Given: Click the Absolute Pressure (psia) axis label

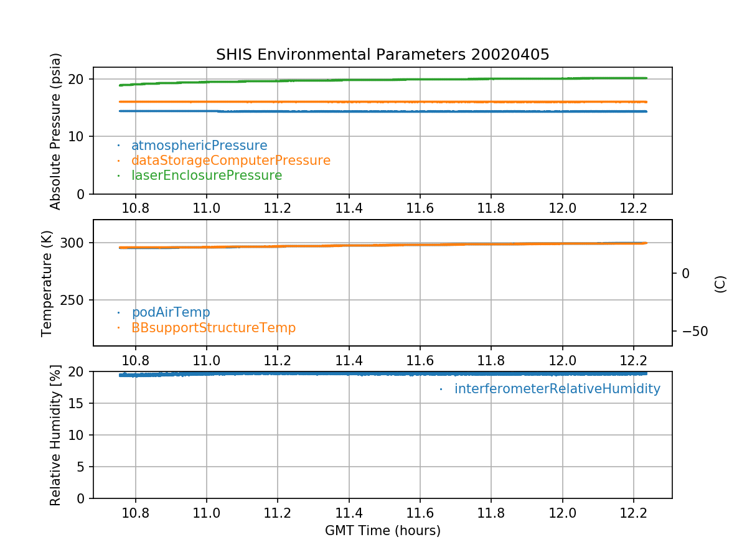Looking at the screenshot, I should (56, 131).
